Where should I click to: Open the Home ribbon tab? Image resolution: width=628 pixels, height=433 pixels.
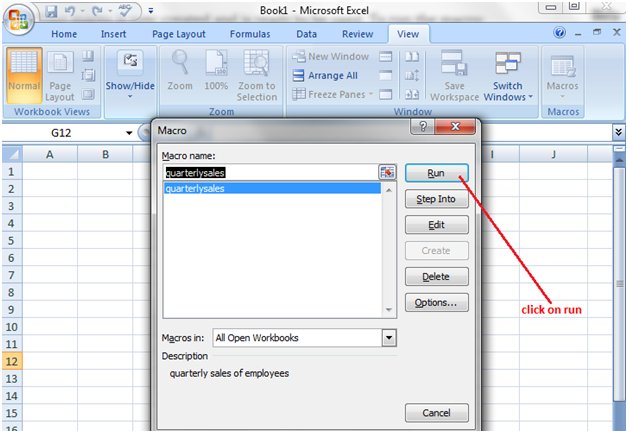click(64, 34)
